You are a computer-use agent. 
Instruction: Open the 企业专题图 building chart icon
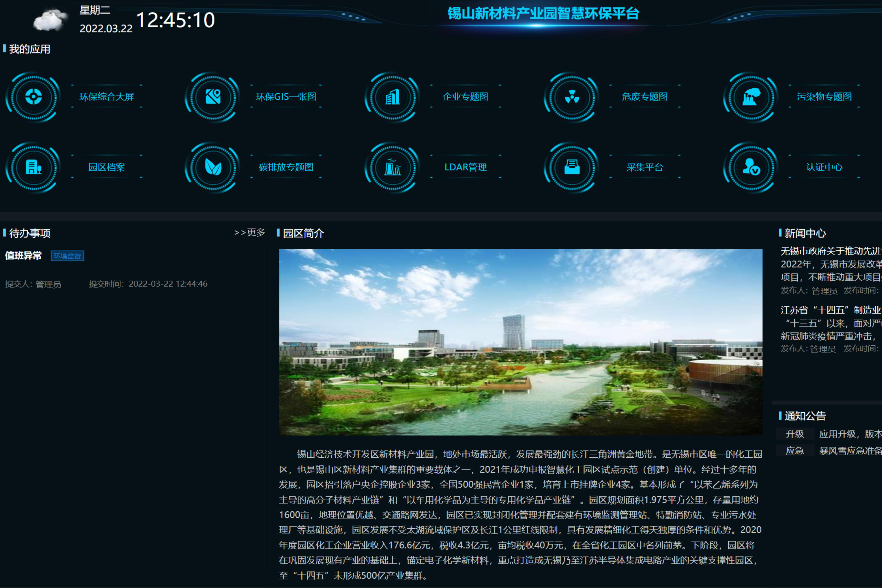click(393, 97)
